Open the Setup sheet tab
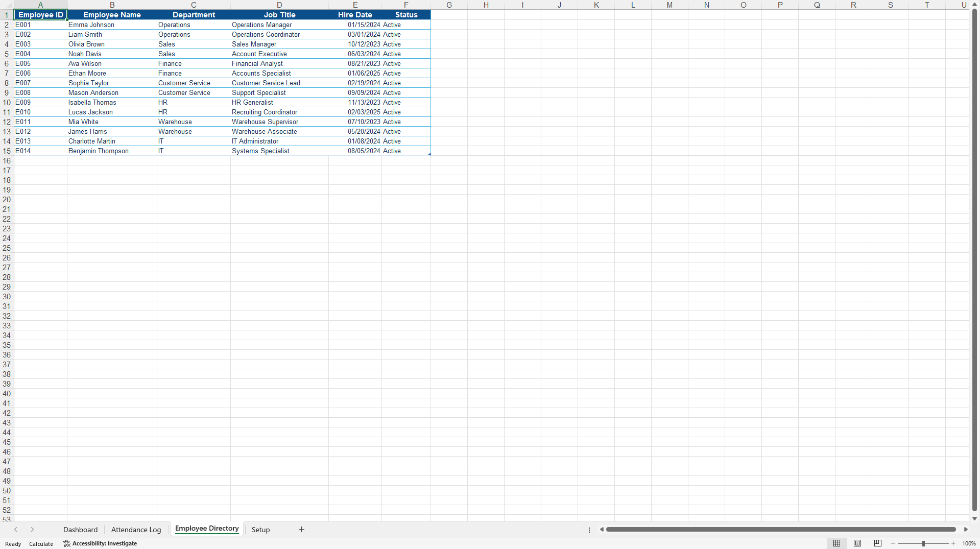Screen dimensions: 980x549 260,530
